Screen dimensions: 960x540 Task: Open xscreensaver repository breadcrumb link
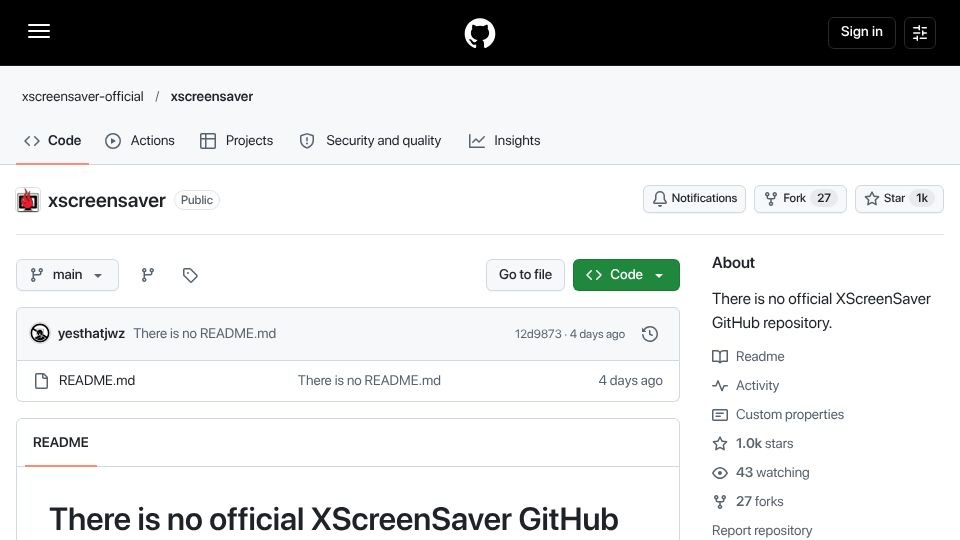(x=212, y=97)
